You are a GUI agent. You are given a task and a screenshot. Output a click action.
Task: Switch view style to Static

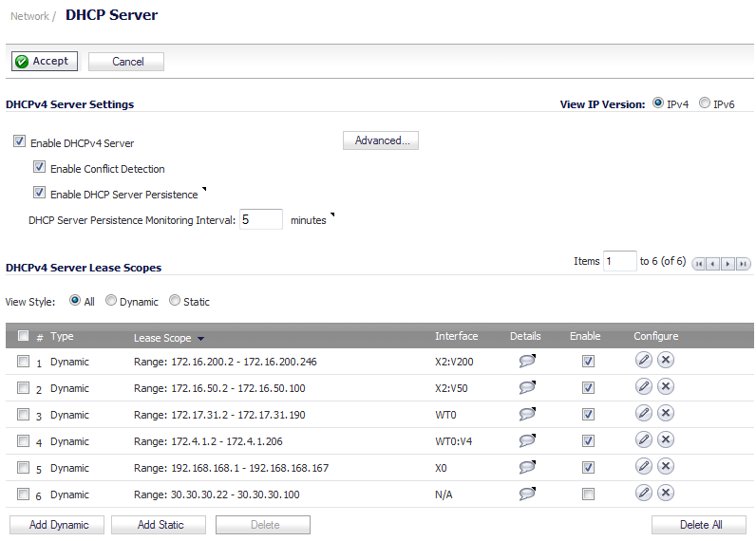click(175, 300)
